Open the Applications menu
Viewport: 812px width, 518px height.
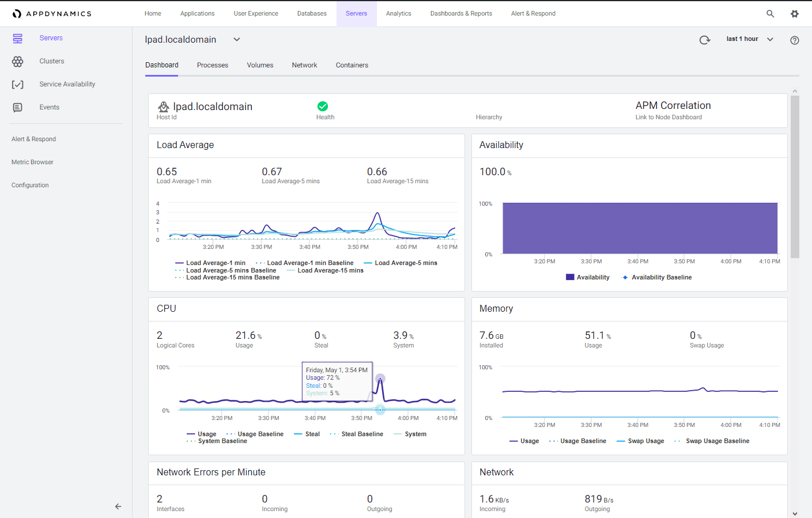tap(197, 13)
